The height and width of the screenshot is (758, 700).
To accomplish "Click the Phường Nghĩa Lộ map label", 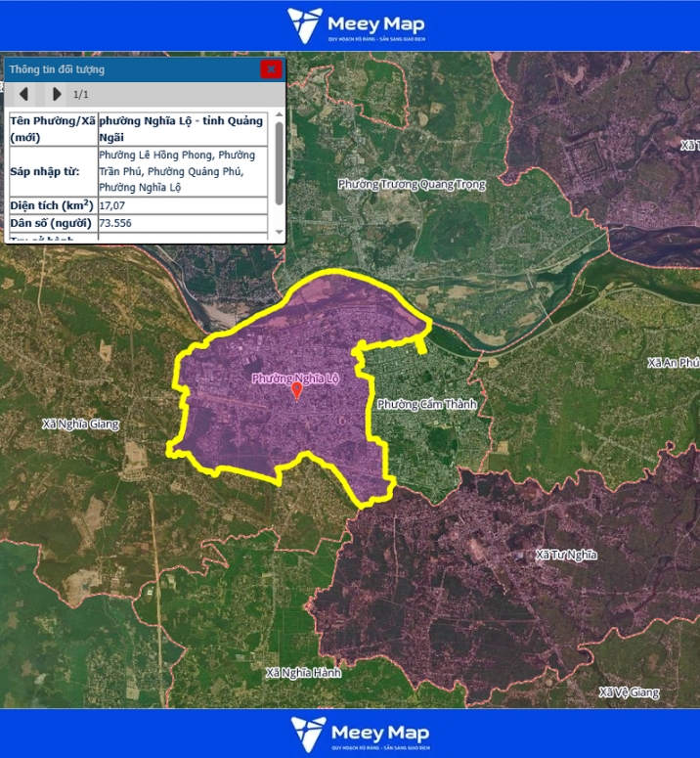I will point(295,378).
